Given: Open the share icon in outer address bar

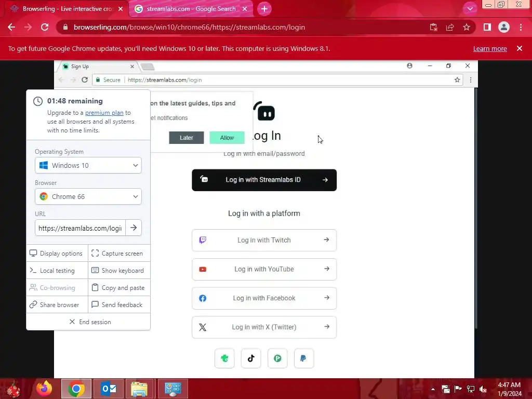Looking at the screenshot, I should tap(450, 27).
